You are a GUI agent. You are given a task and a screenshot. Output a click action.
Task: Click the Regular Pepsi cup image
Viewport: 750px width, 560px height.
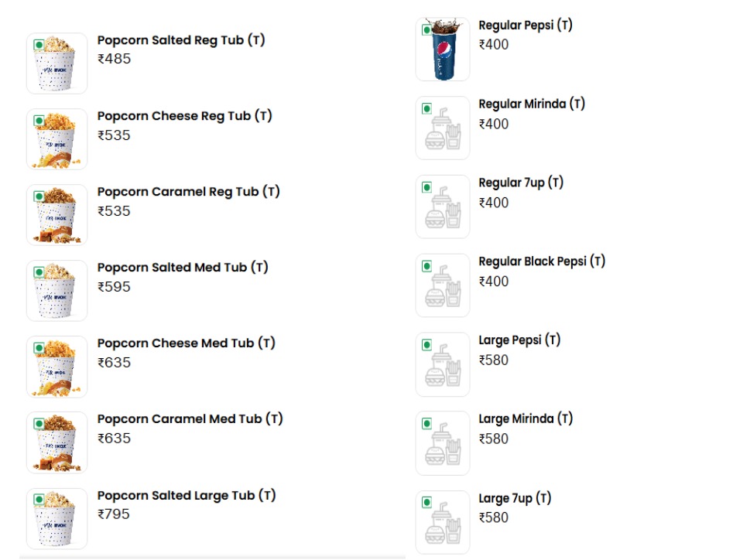click(443, 50)
